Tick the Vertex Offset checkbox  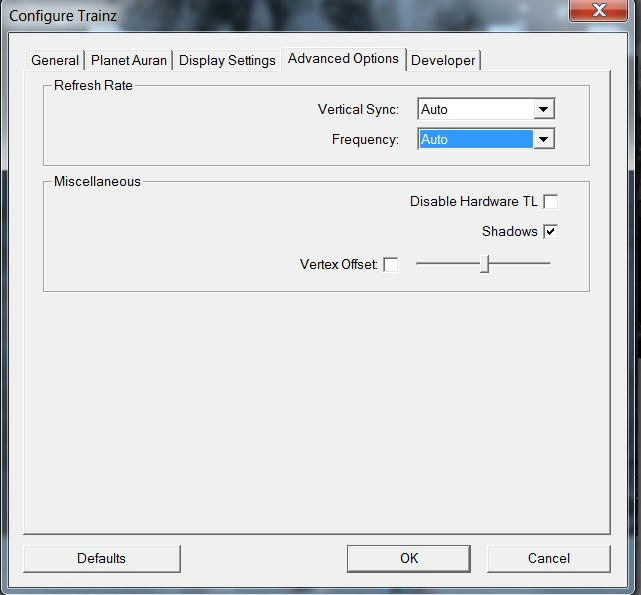click(x=391, y=265)
